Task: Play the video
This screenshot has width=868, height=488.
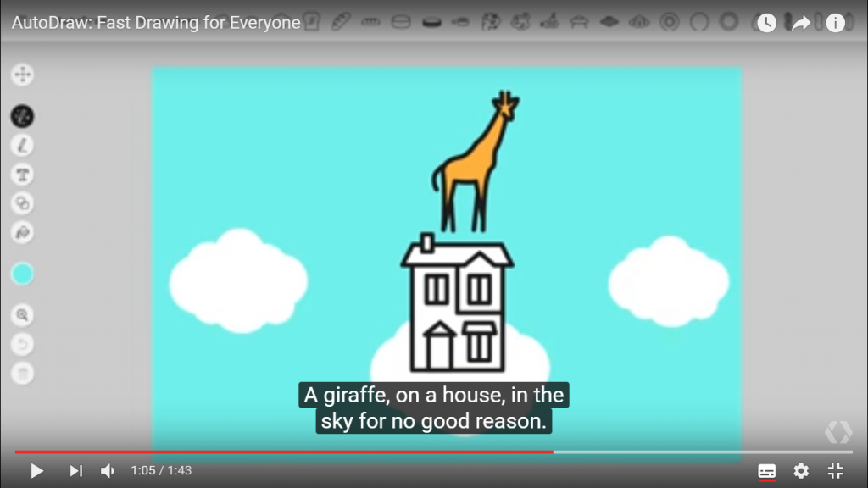Action: coord(36,471)
